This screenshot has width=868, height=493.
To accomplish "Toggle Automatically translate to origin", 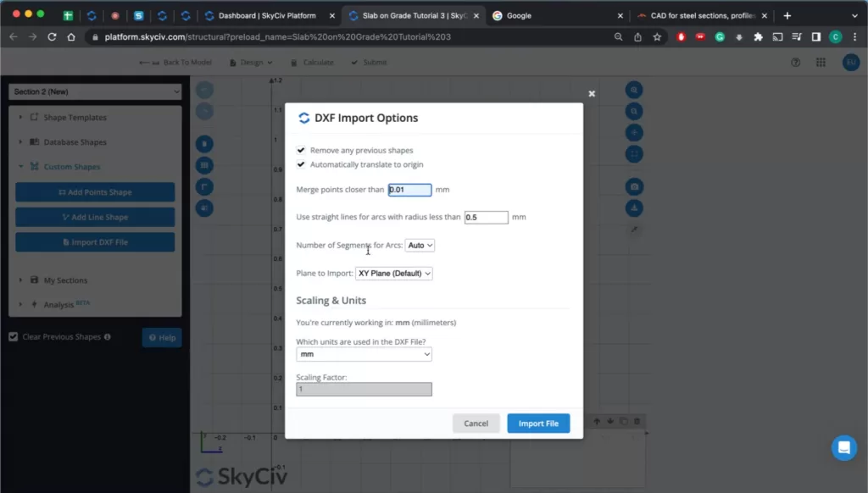I will click(301, 164).
